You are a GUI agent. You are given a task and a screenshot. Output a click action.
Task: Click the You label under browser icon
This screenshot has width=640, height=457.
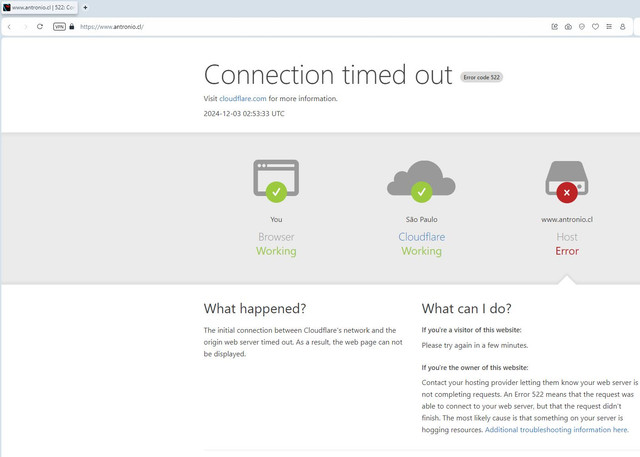[276, 220]
